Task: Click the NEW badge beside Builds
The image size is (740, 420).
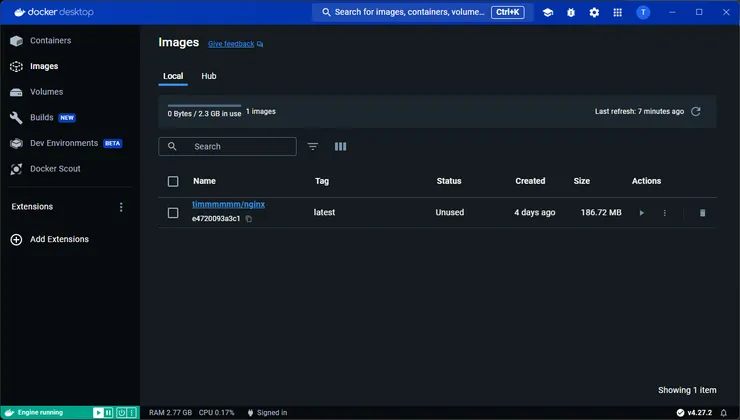Action: [x=67, y=118]
